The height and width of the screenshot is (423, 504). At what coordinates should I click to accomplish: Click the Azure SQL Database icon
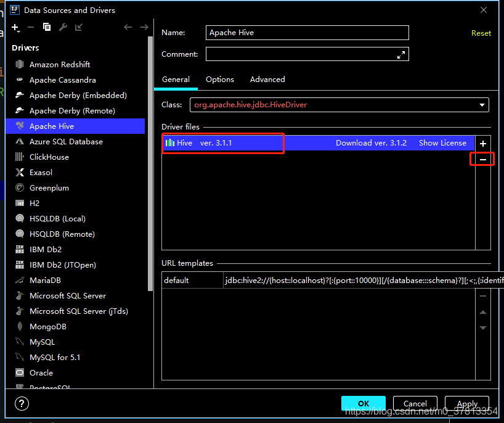[x=20, y=142]
